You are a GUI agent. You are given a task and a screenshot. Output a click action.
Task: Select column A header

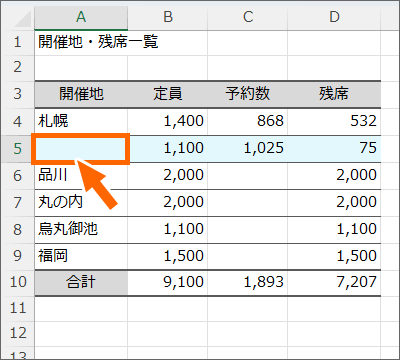pyautogui.click(x=81, y=17)
